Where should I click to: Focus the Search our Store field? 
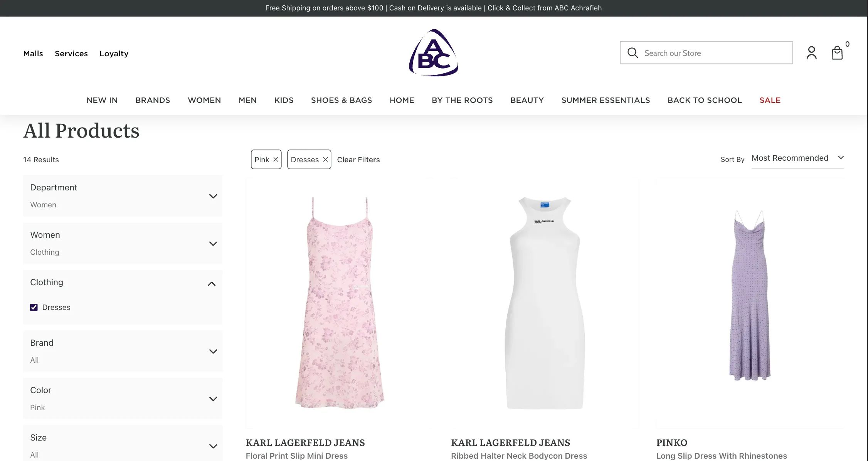pos(706,53)
